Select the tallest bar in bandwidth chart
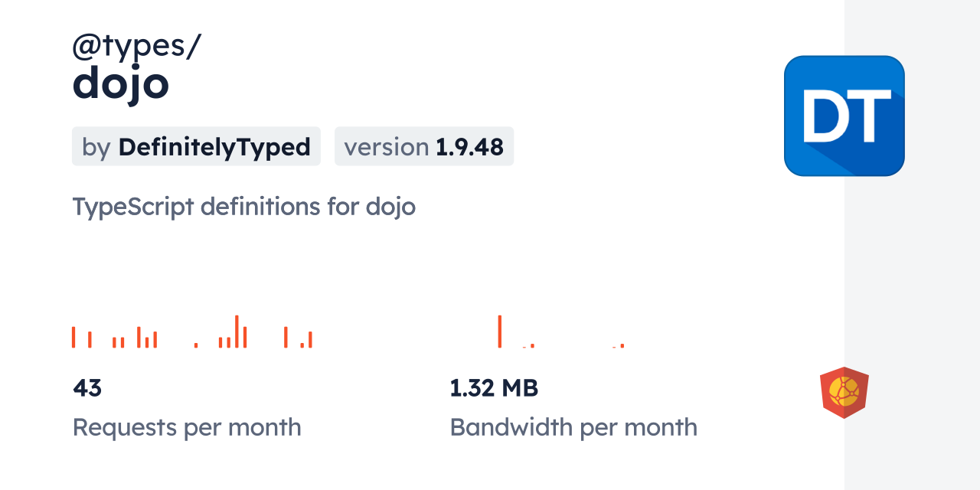 [x=499, y=332]
